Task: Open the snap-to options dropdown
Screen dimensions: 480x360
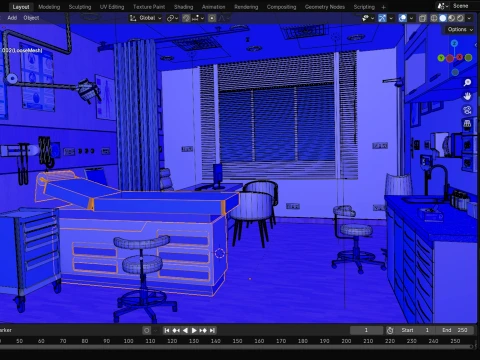Action: click(198, 18)
